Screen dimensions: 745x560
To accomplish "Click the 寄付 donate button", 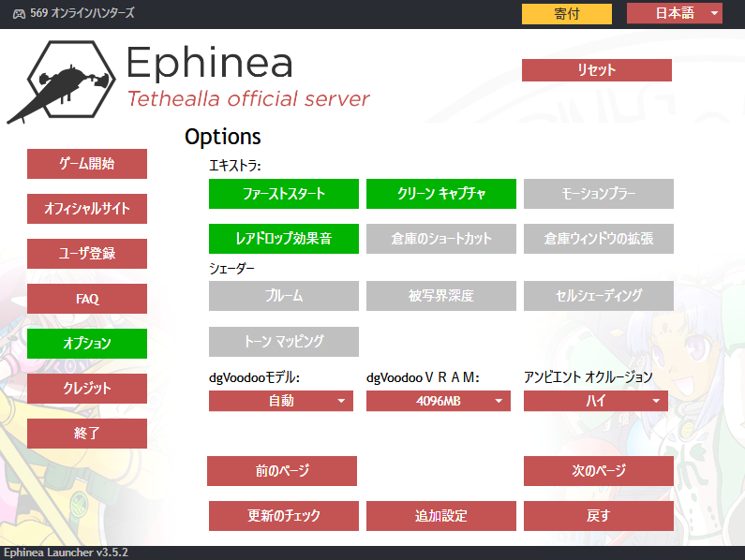I will point(567,14).
